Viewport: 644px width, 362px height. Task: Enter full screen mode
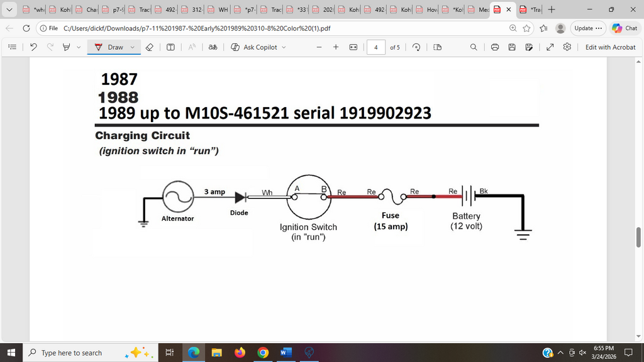click(550, 47)
